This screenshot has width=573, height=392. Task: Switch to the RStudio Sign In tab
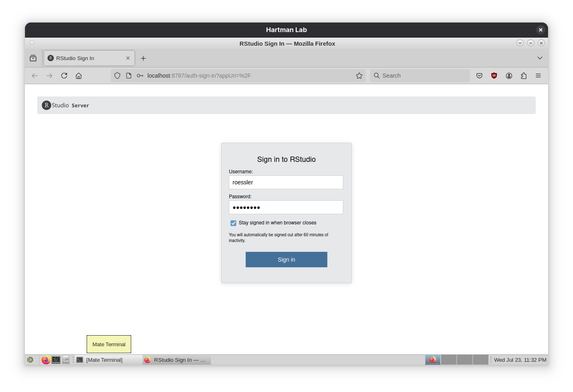(89, 58)
